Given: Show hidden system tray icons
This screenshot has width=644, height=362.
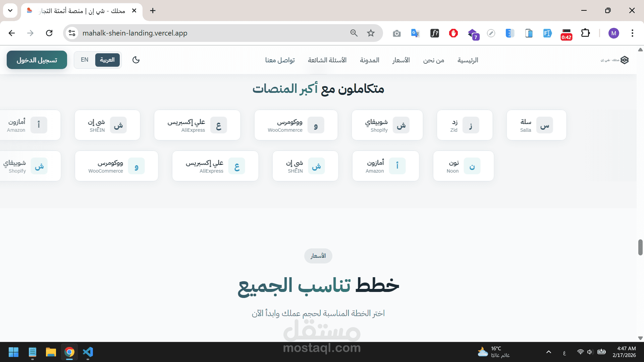Looking at the screenshot, I should [x=549, y=352].
